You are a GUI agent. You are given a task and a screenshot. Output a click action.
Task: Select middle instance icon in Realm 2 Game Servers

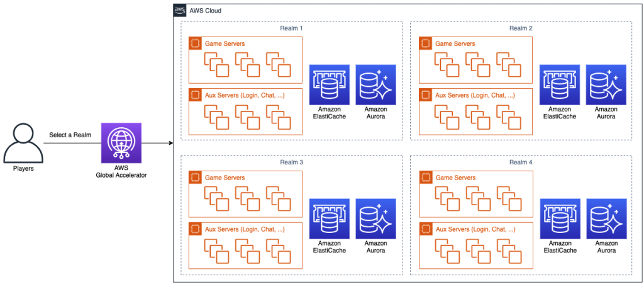coord(478,64)
